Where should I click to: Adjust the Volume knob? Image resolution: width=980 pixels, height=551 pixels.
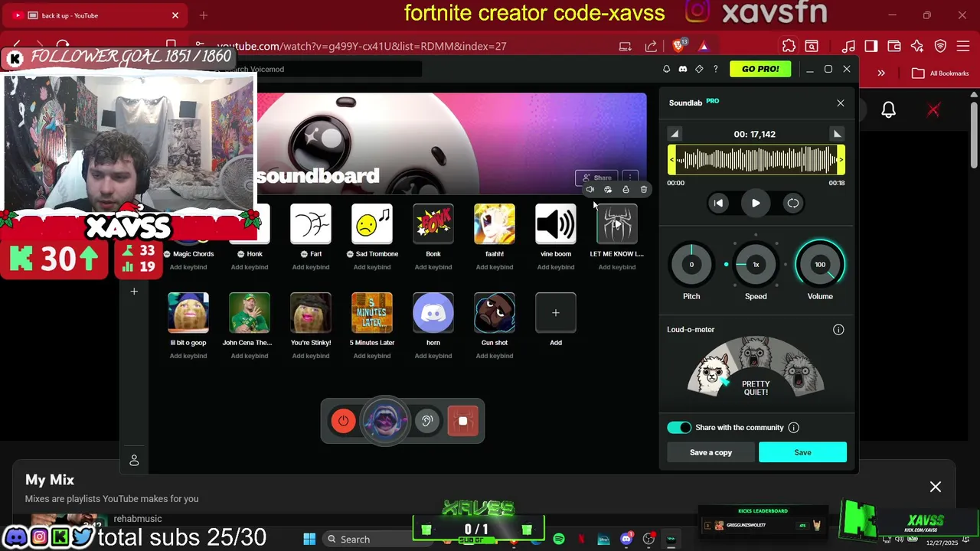[x=820, y=265]
